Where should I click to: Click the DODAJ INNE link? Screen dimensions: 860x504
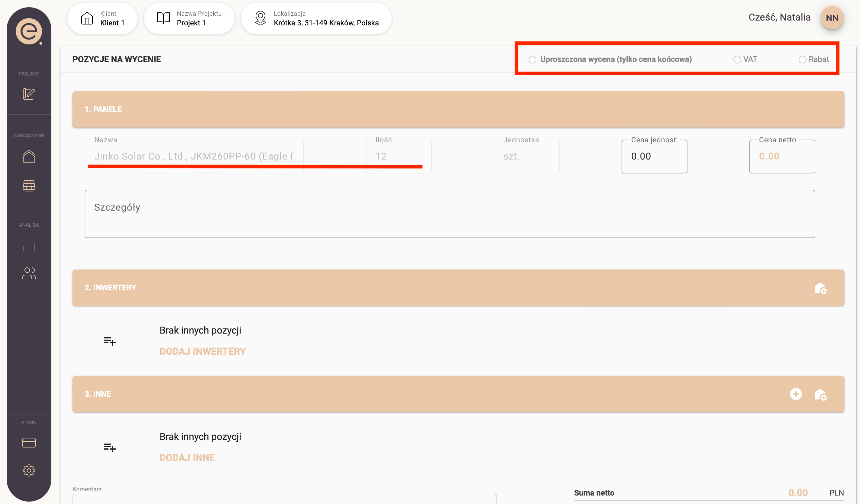[187, 458]
